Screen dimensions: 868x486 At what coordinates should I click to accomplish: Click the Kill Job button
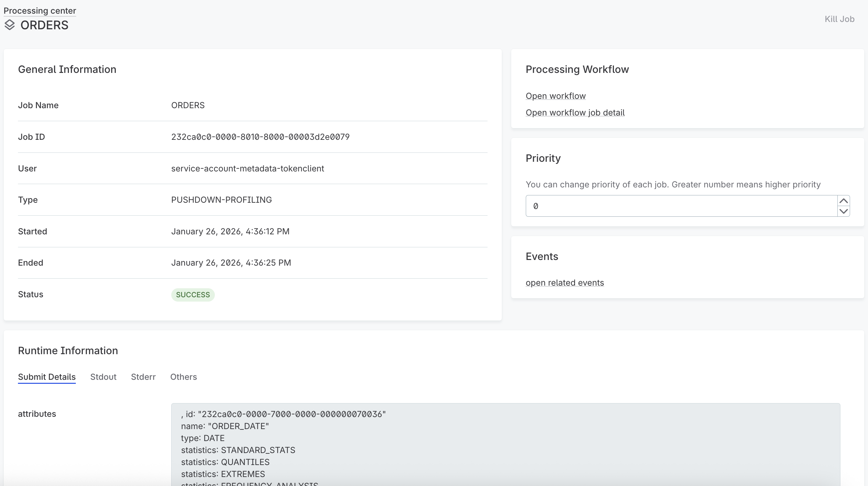(x=839, y=19)
